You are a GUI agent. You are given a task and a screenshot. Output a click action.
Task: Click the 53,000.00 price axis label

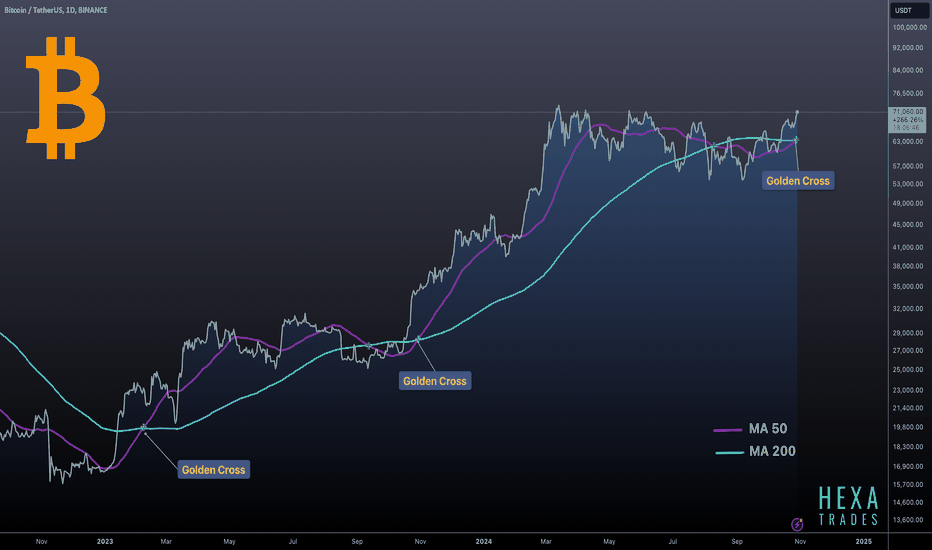909,184
